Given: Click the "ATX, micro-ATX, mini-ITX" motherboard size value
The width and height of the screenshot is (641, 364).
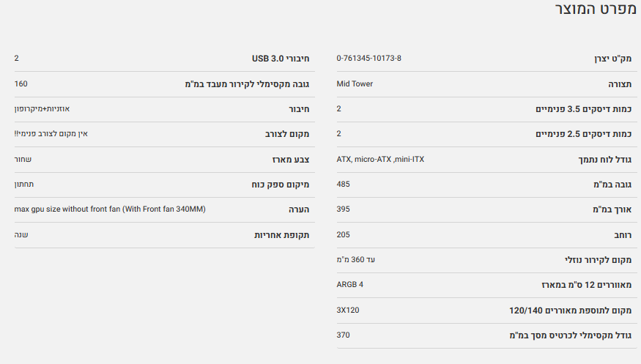Looking at the screenshot, I should (380, 159).
